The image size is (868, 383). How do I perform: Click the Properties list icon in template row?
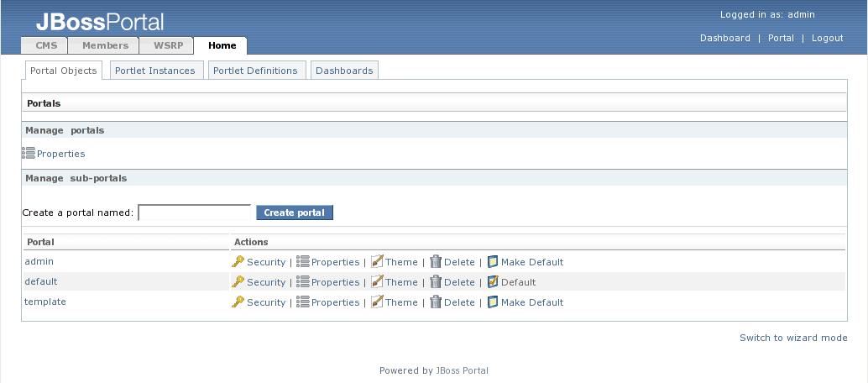[x=303, y=302]
